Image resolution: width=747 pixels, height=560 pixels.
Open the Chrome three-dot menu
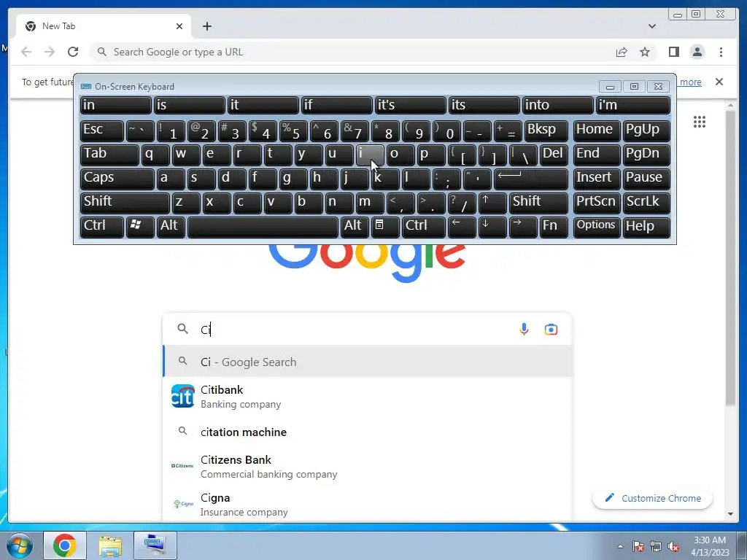[721, 52]
